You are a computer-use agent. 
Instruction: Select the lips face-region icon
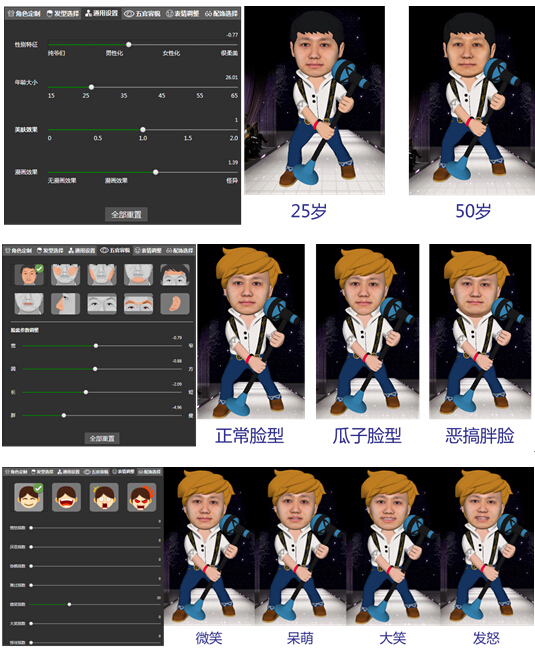click(x=29, y=304)
